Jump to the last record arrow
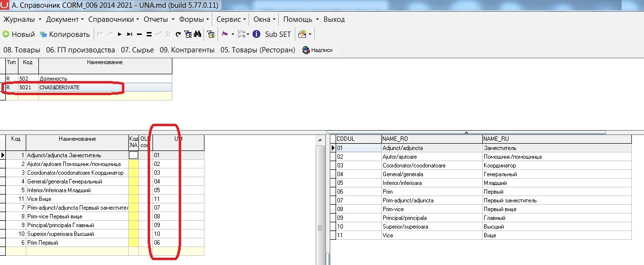Image resolution: width=644 pixels, height=265 pixels. [x=129, y=34]
